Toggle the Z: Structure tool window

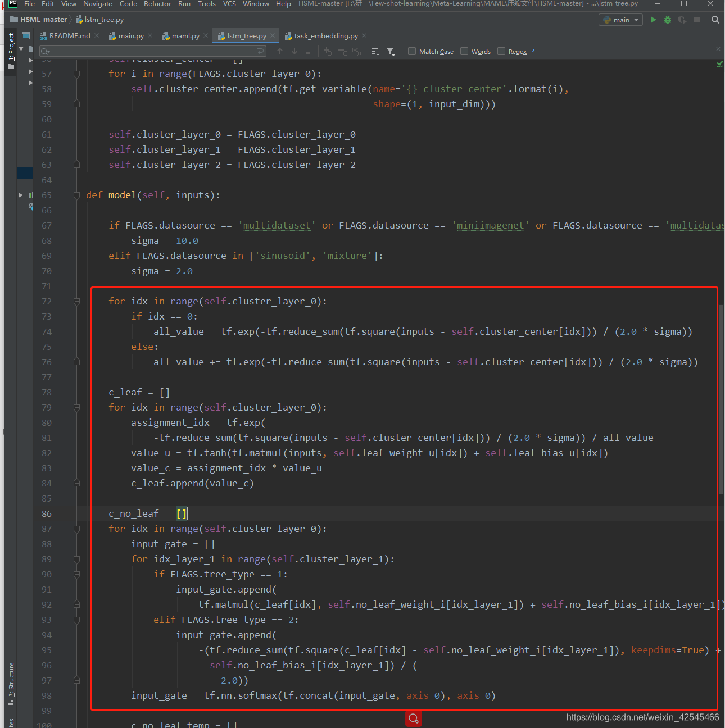(x=11, y=684)
